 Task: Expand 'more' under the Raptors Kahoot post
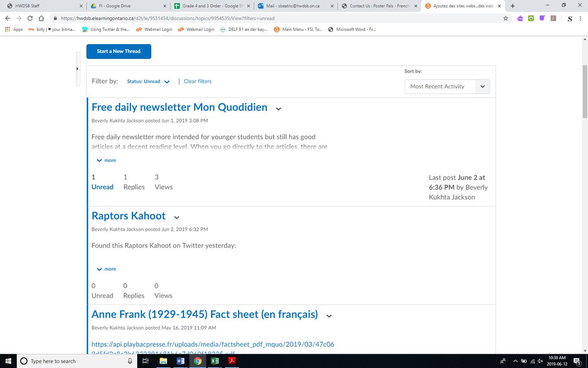[106, 269]
